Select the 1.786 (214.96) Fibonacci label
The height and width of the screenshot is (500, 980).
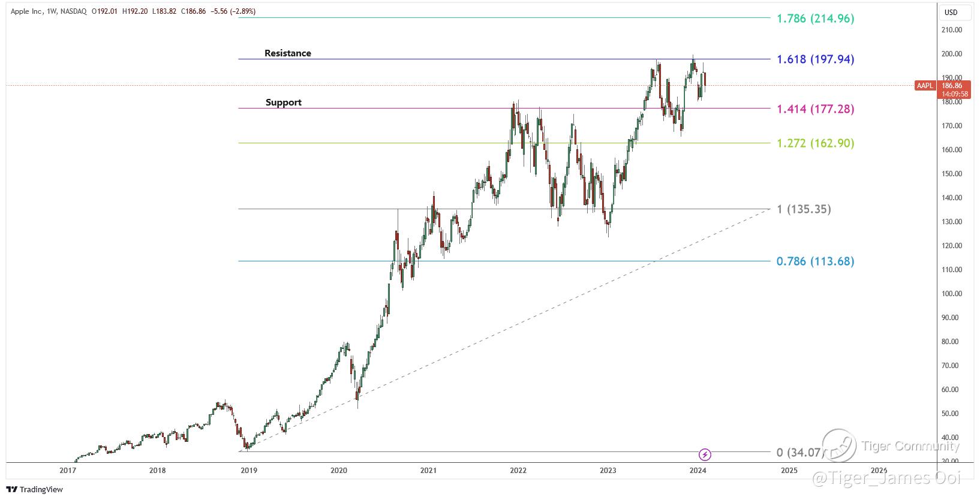815,18
